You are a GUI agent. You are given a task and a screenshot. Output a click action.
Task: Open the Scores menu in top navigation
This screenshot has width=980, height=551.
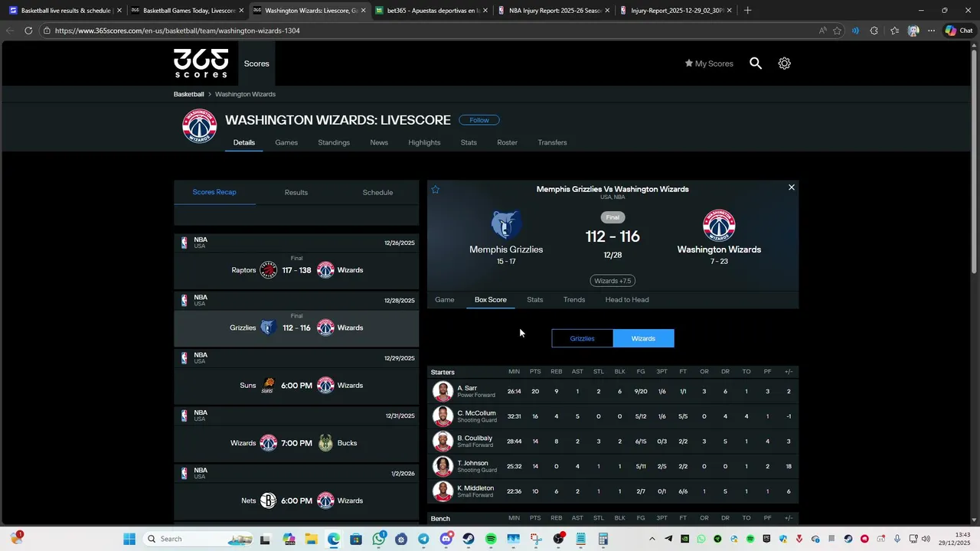click(x=256, y=64)
